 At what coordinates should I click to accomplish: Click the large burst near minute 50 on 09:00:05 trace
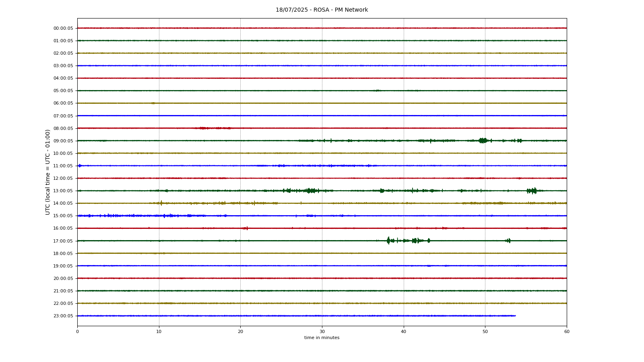483,140
